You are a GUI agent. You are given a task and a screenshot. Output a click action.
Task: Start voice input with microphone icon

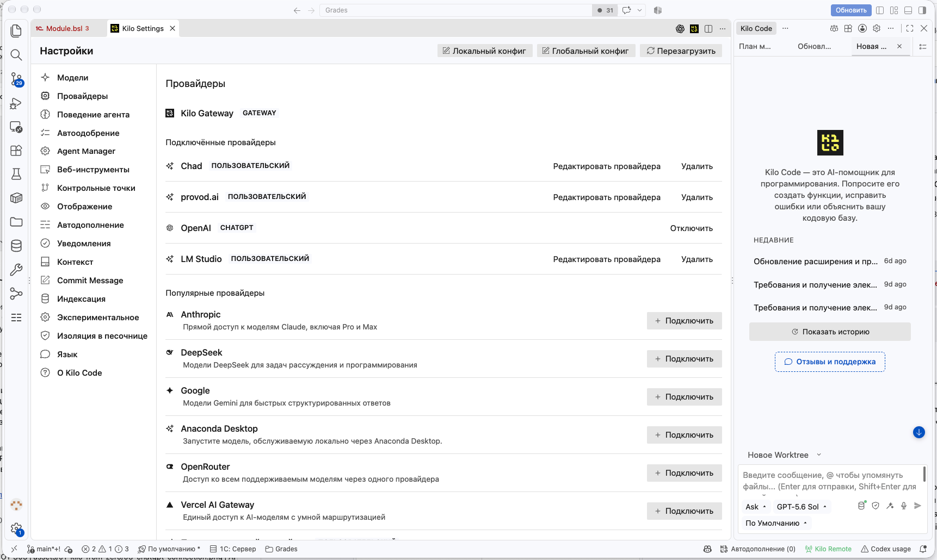[x=904, y=506]
